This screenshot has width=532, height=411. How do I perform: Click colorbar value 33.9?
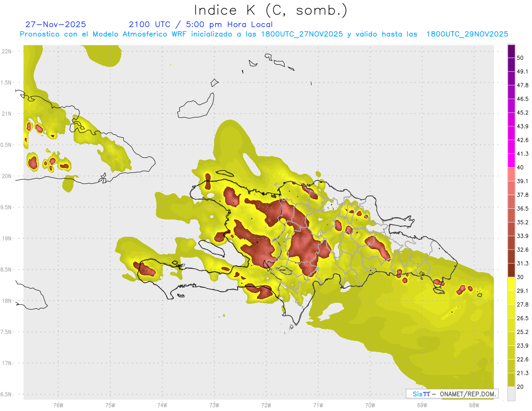(x=523, y=236)
